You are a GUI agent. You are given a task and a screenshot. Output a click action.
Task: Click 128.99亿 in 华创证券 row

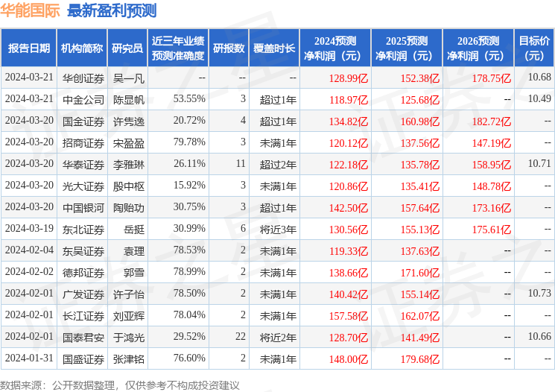coord(349,78)
